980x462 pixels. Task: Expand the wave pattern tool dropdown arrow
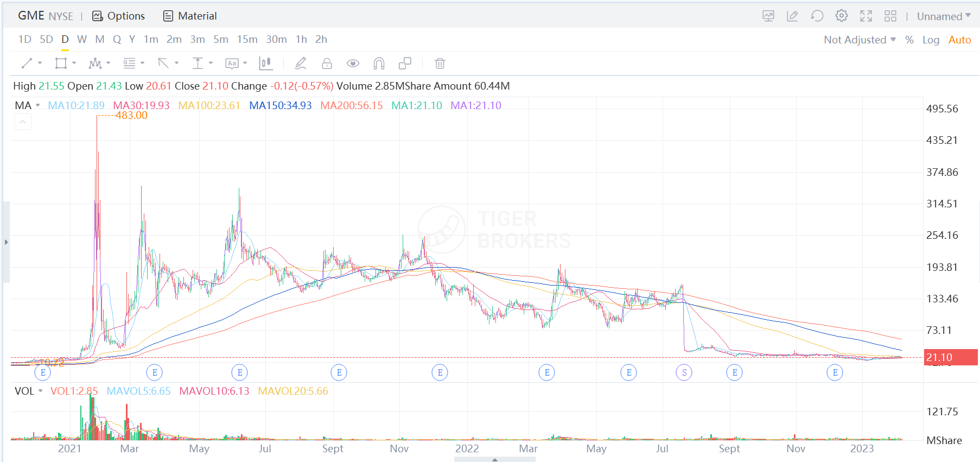click(108, 63)
